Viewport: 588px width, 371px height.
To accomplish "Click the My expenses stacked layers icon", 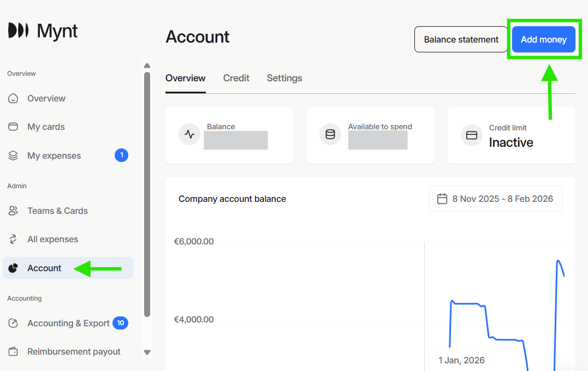I will (13, 155).
